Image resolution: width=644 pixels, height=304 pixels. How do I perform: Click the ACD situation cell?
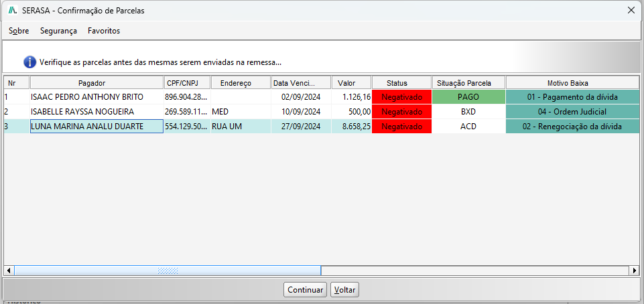[x=468, y=127]
